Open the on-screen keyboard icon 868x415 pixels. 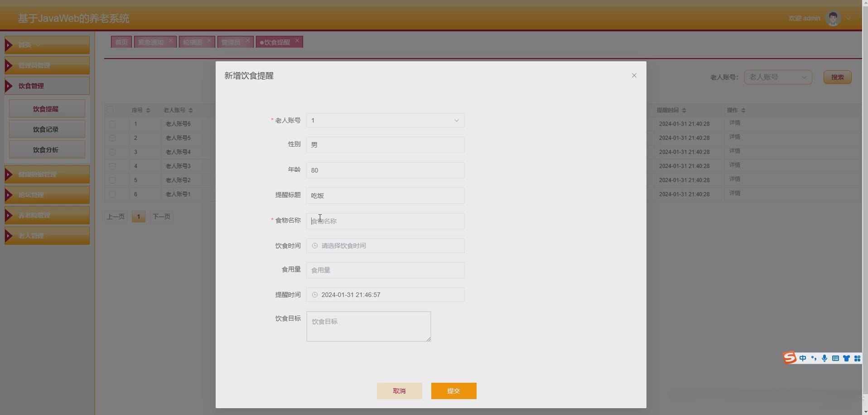[835, 358]
